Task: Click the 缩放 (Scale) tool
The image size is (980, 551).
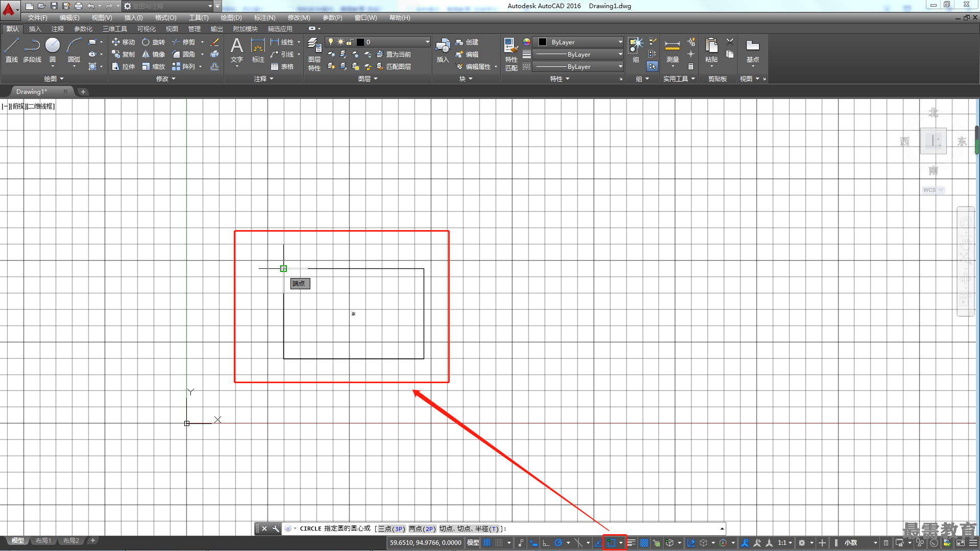Action: coord(153,67)
